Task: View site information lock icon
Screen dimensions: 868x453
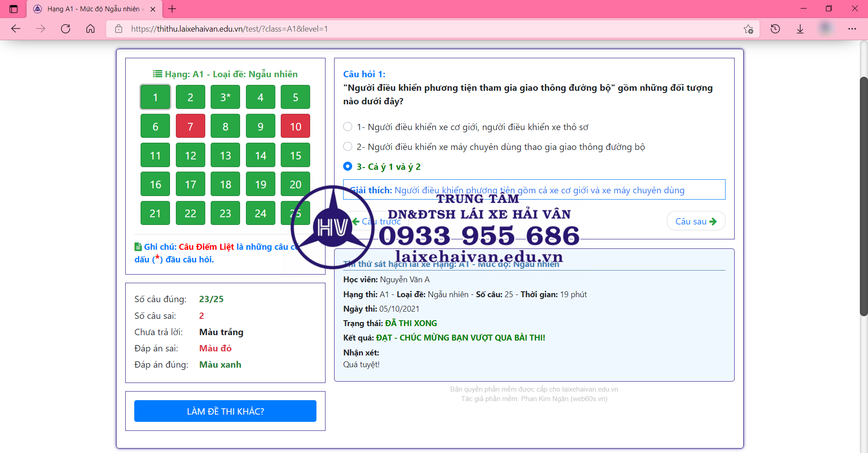Action: pos(119,29)
